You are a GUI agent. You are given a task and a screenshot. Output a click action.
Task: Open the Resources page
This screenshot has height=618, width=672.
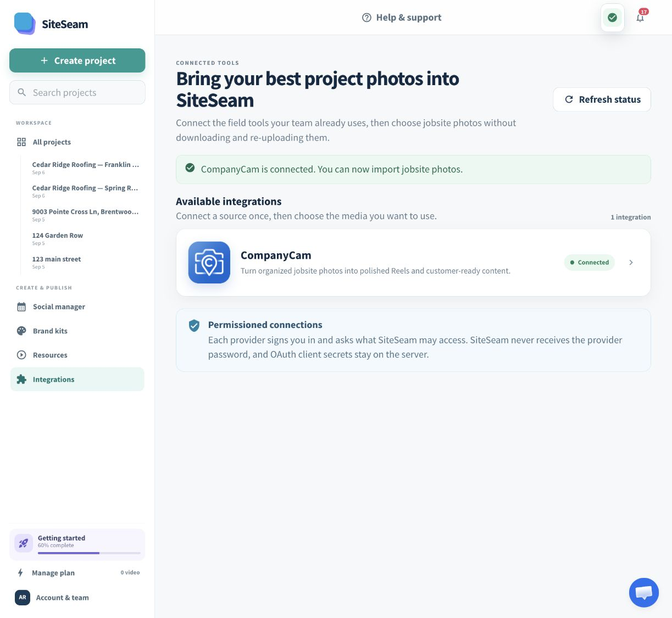[77, 355]
